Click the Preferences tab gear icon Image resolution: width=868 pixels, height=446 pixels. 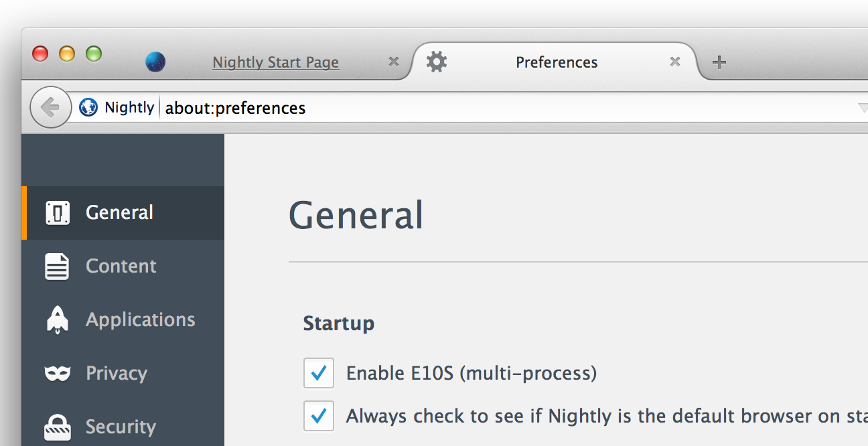pyautogui.click(x=437, y=62)
